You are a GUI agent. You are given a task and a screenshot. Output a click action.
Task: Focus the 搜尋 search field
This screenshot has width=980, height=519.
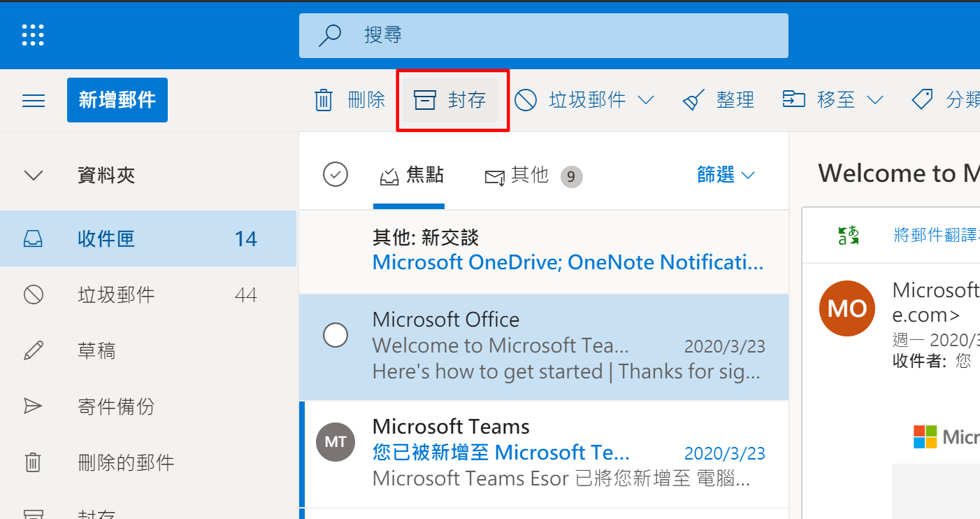[544, 35]
